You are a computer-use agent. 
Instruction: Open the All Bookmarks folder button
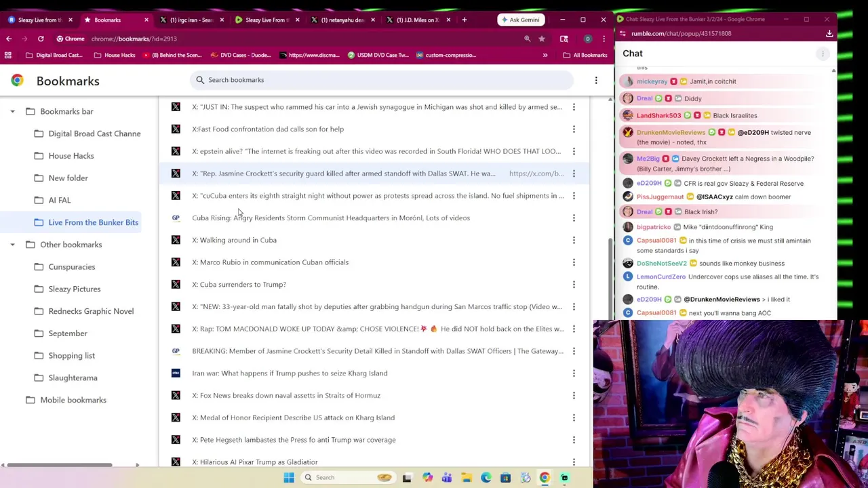(585, 55)
